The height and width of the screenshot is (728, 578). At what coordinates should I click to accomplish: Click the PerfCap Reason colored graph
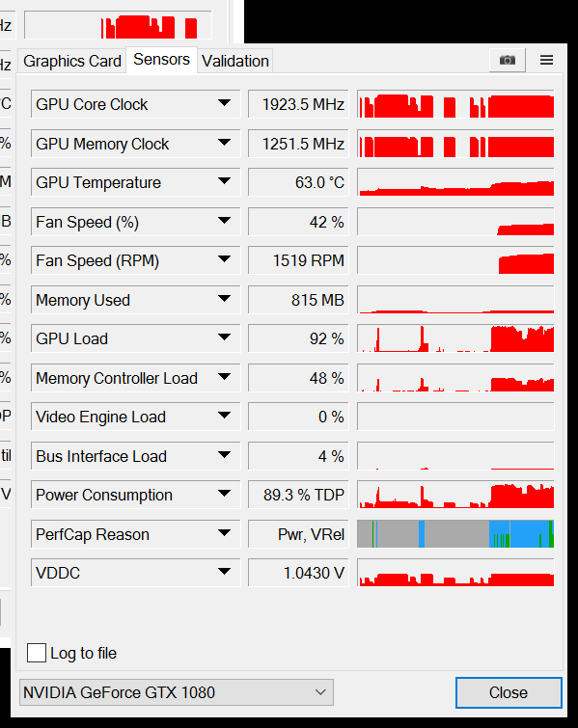click(x=455, y=534)
